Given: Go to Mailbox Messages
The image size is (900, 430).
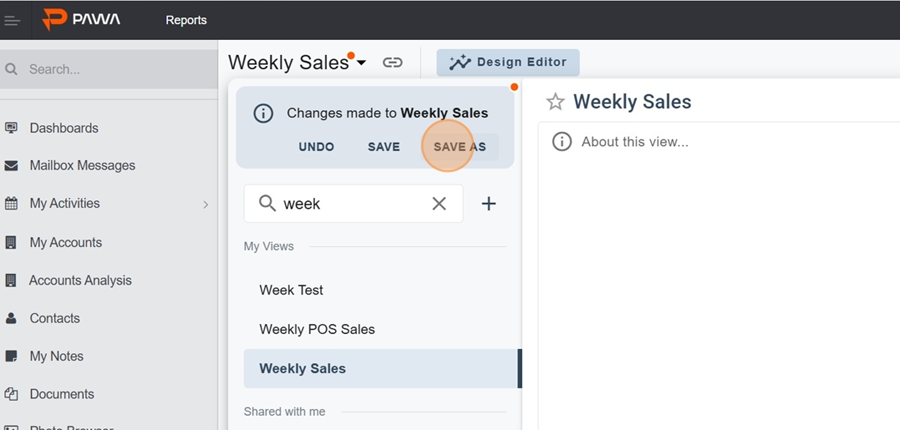Looking at the screenshot, I should [x=82, y=165].
